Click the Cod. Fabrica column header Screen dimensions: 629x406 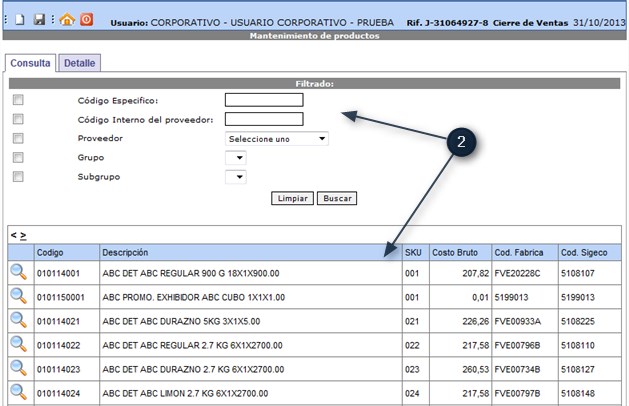525,253
